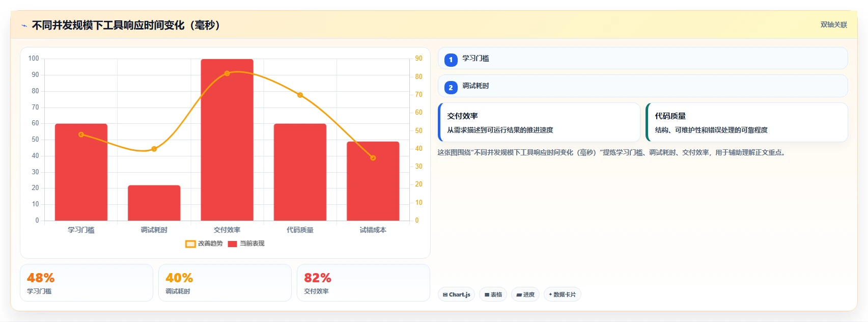Click the text 从需求描述到可运行结果的推进速度

pos(500,130)
